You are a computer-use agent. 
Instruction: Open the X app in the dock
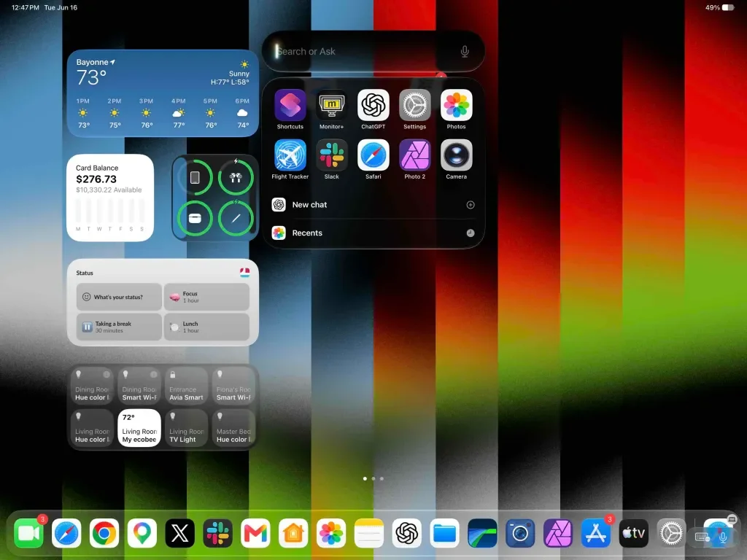click(179, 533)
